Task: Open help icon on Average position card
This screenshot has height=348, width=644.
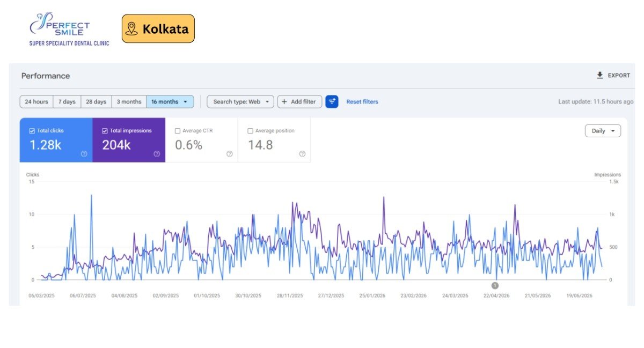Action: pyautogui.click(x=302, y=154)
